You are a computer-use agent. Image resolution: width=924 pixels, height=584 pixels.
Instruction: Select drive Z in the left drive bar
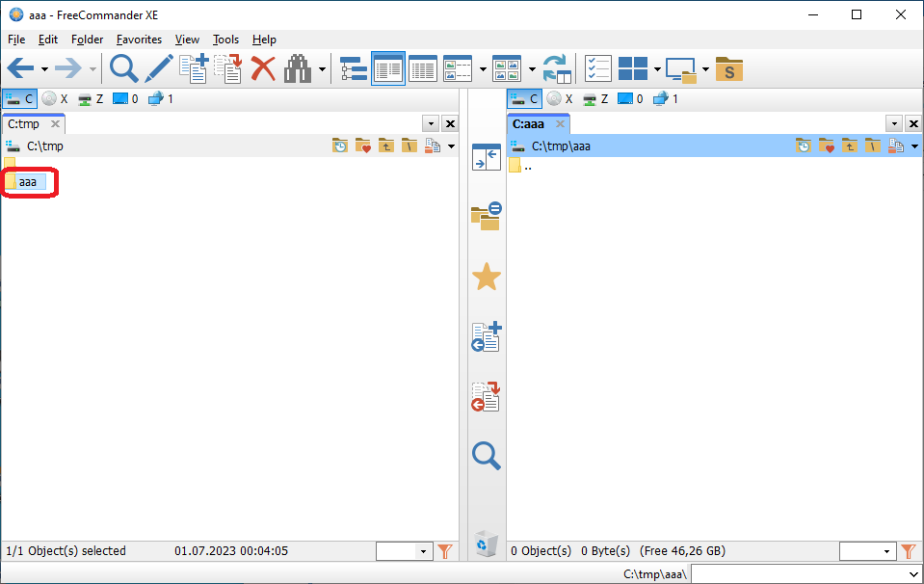click(x=91, y=98)
